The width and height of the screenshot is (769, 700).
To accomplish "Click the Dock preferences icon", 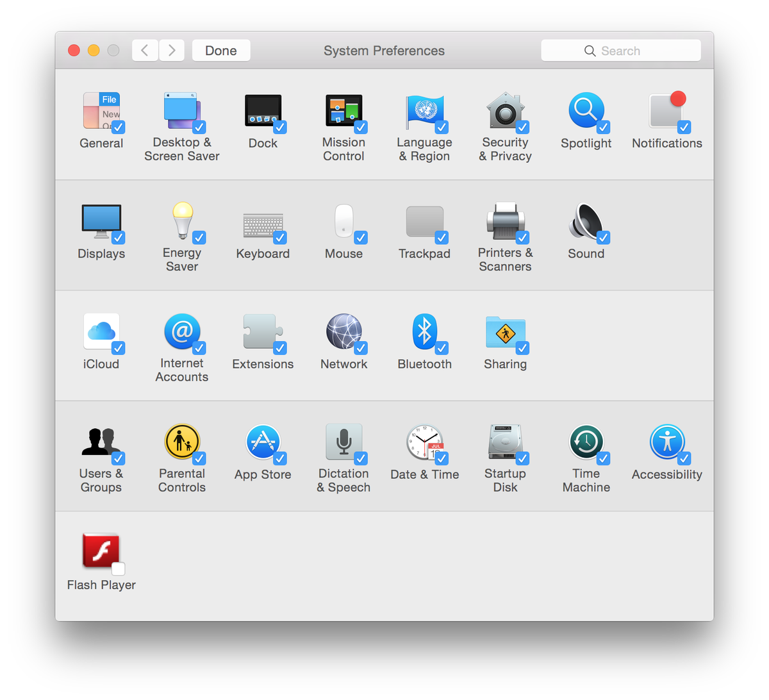I will click(263, 110).
